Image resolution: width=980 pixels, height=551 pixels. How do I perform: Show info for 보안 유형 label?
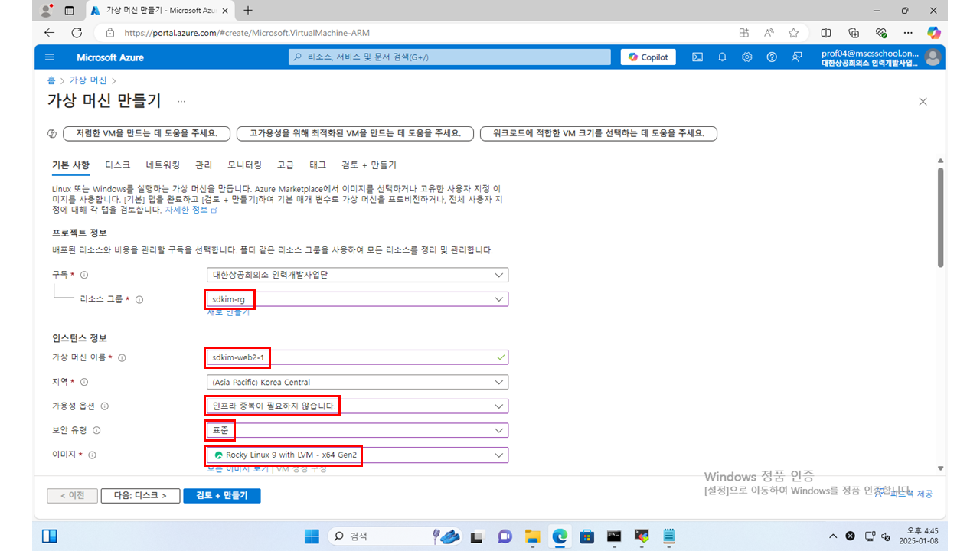(96, 431)
